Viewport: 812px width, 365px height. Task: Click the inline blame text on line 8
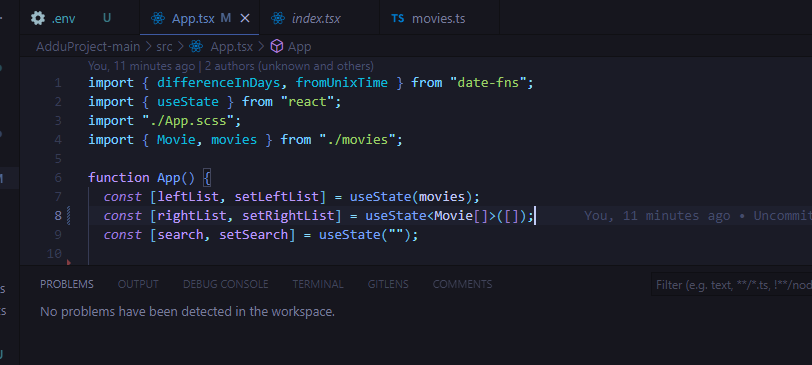click(x=698, y=216)
